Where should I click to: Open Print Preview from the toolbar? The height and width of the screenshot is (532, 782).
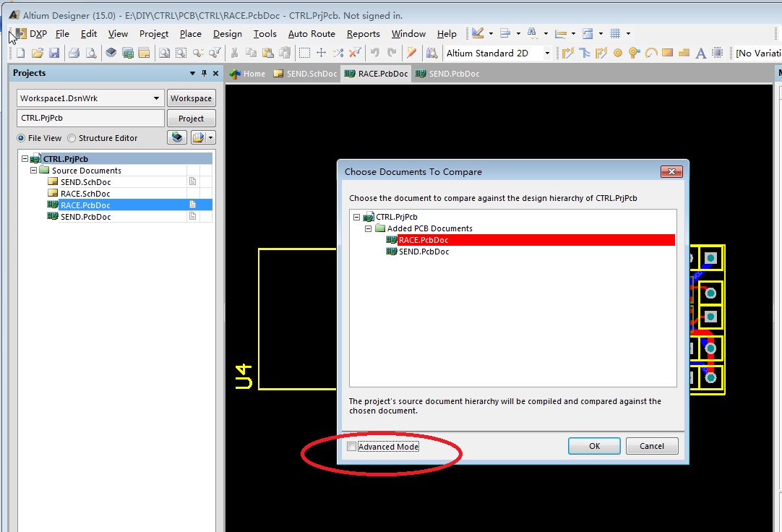click(91, 53)
